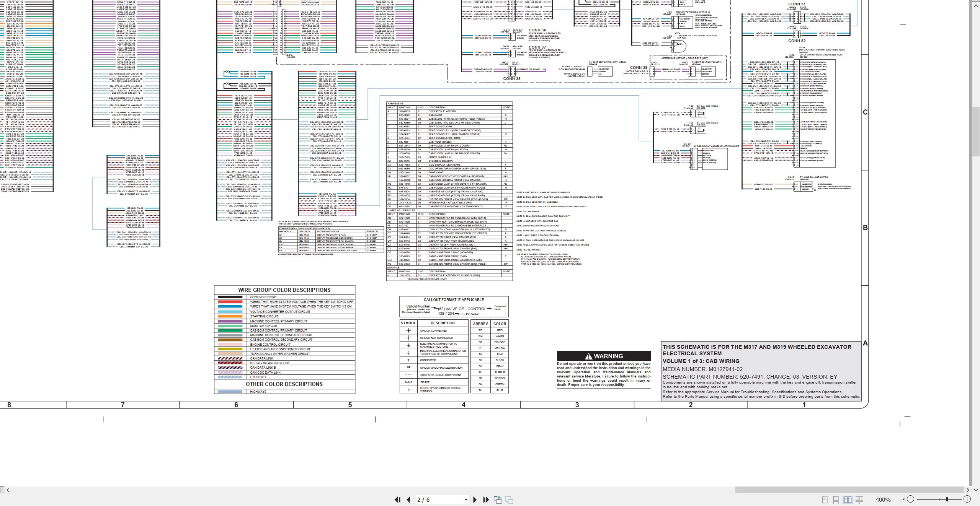Click the zoom slider track
This screenshot has height=506, width=980.
click(x=940, y=499)
